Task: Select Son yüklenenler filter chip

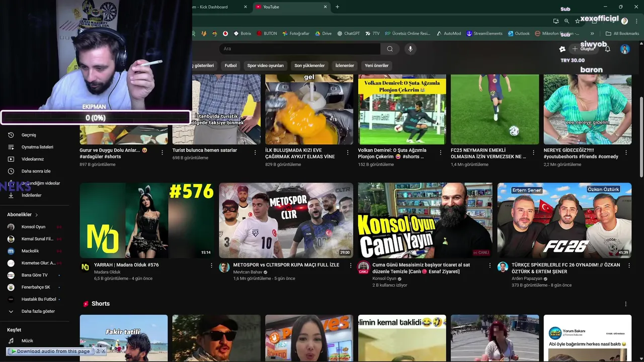Action: 309,66
